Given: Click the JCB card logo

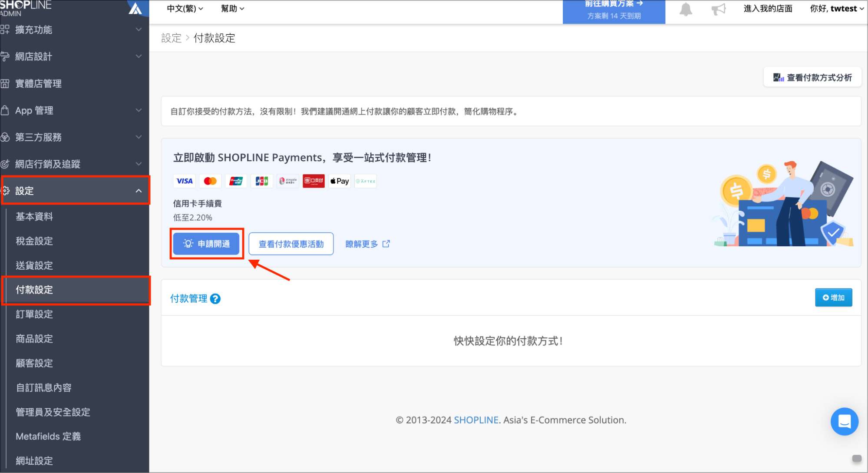Looking at the screenshot, I should [x=262, y=181].
